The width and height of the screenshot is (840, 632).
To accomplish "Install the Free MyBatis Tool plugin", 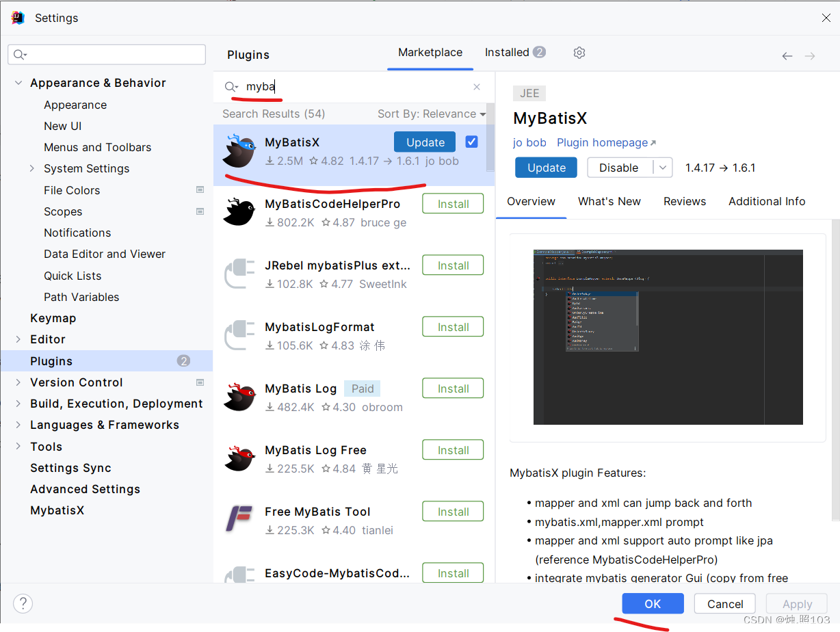I will click(x=453, y=512).
